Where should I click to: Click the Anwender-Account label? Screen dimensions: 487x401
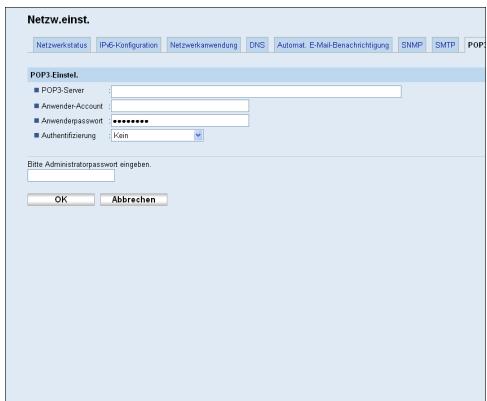pos(72,106)
